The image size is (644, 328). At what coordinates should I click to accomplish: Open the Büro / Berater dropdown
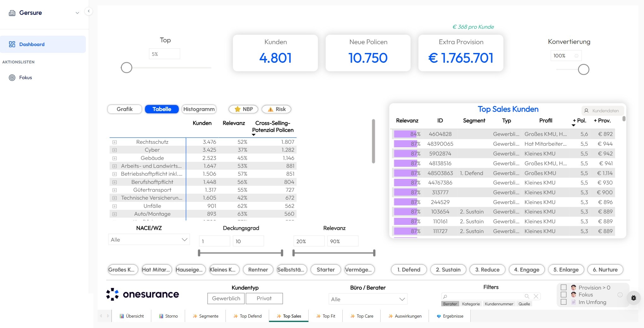pos(367,299)
